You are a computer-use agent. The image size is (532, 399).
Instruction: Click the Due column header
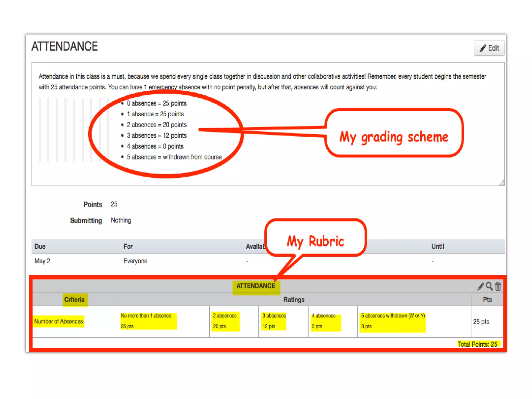pos(40,246)
